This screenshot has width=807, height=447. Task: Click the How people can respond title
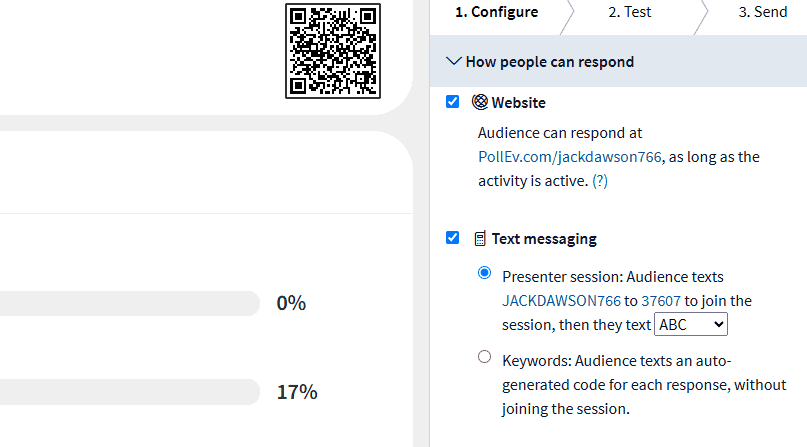pyautogui.click(x=550, y=62)
